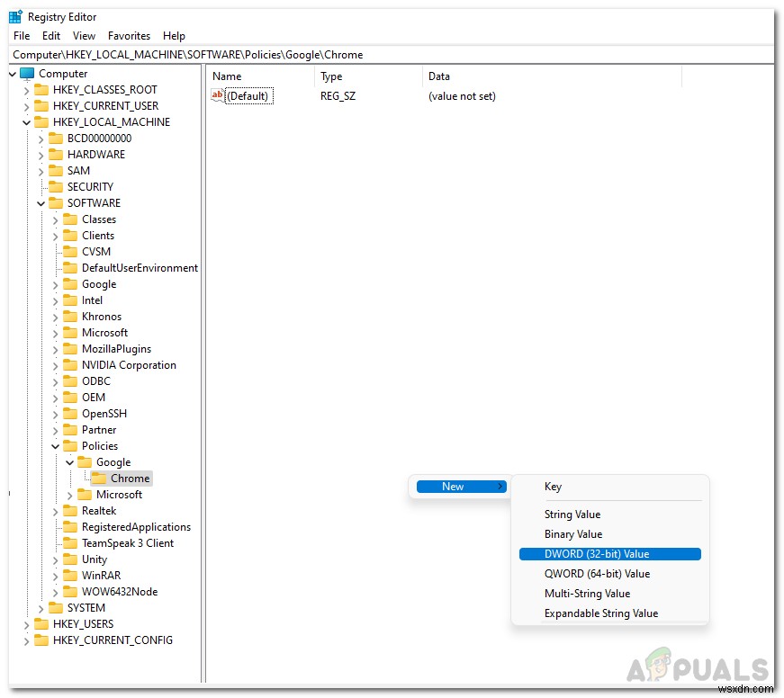Screen dimensions: 784x698
Task: Click the SOFTWARE folder icon
Action: [x=55, y=202]
